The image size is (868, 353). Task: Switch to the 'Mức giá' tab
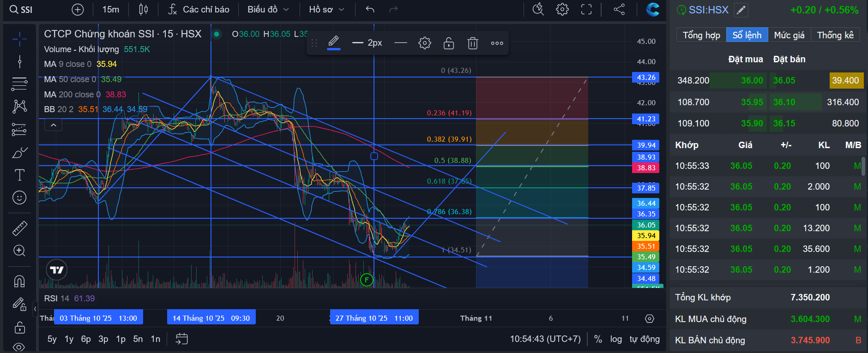[789, 35]
